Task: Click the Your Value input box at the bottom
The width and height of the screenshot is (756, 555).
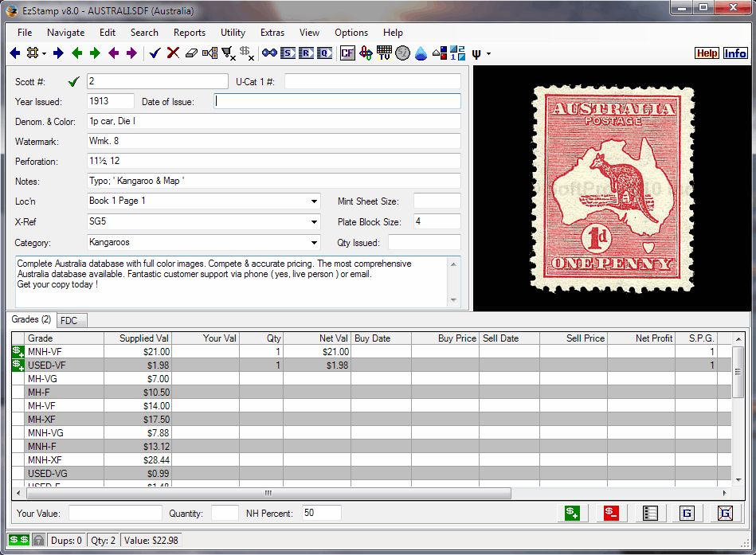Action: click(116, 513)
